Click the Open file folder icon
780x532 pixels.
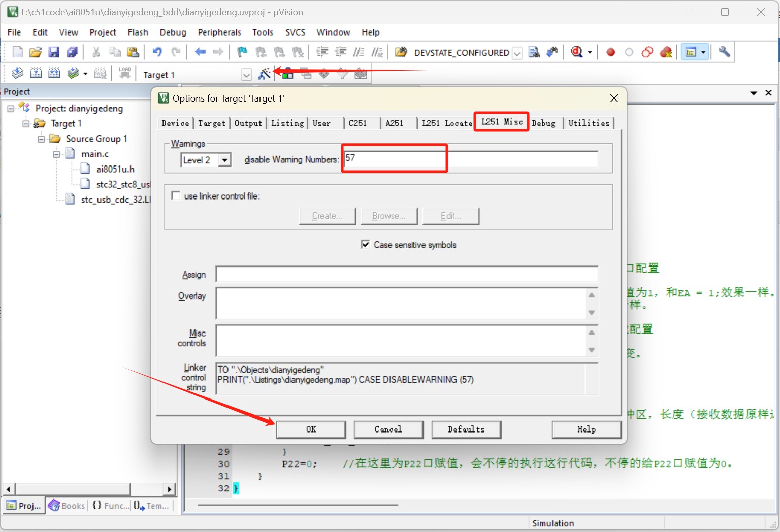coord(36,52)
